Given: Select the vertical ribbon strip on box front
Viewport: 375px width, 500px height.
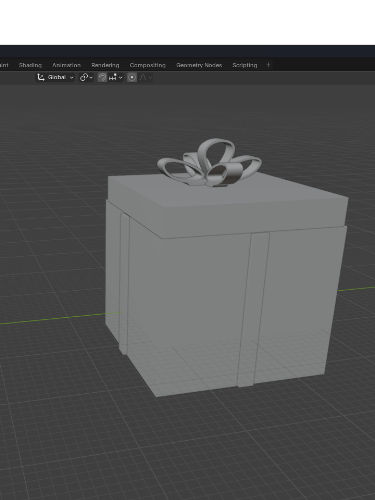Looking at the screenshot, I should pos(253,310).
